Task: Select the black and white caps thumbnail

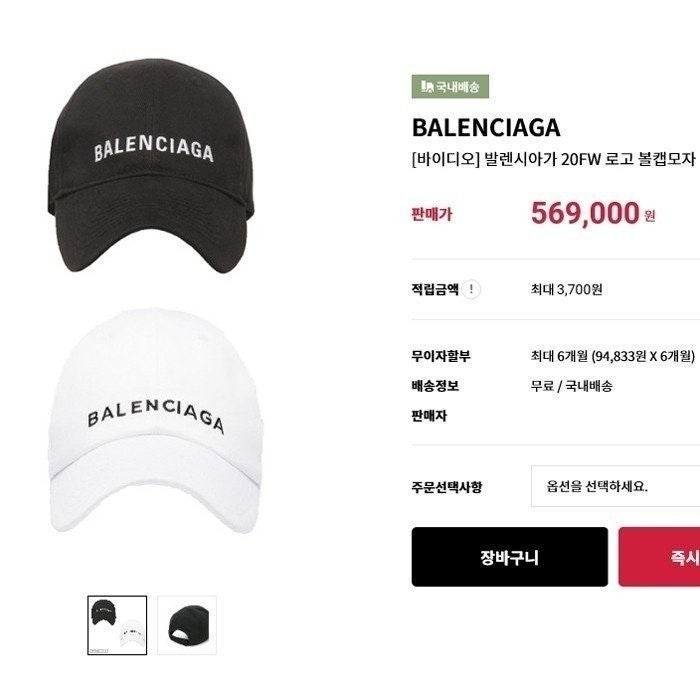Action: coord(117,625)
